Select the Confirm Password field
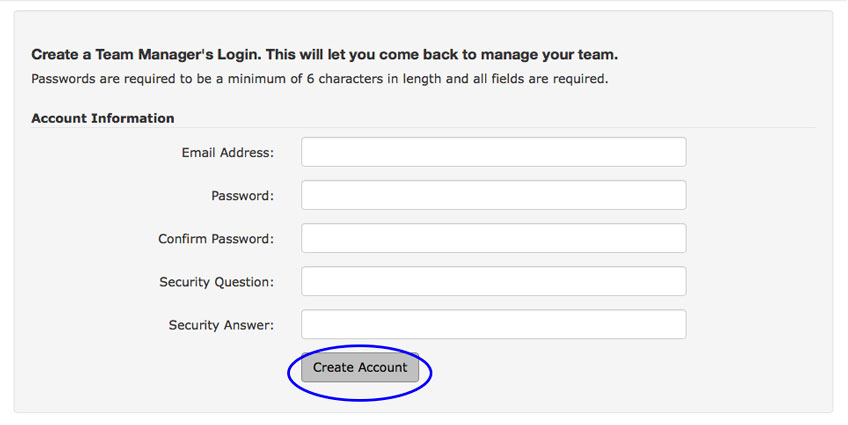Screen dimensions: 848x425 [494, 238]
